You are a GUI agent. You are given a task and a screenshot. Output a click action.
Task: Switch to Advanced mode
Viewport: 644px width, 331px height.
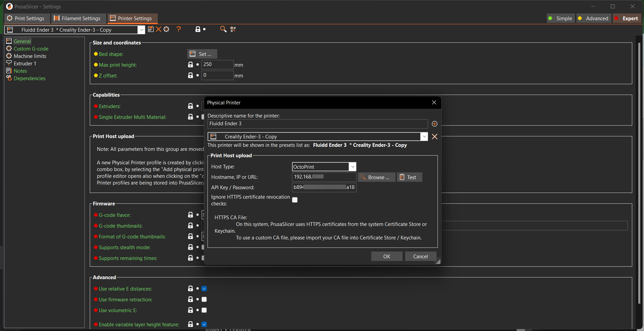[594, 19]
